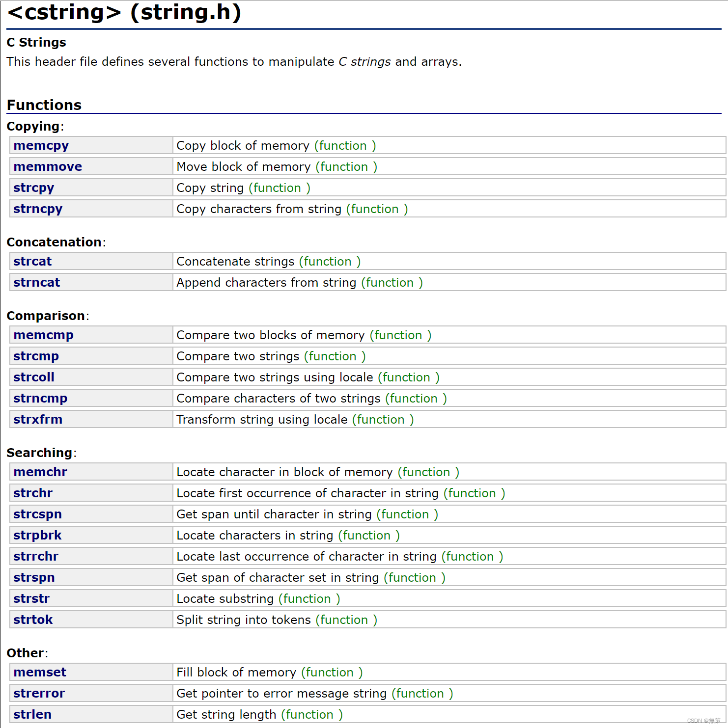
Task: Click 'Split string into tokens' description
Action: 244,620
